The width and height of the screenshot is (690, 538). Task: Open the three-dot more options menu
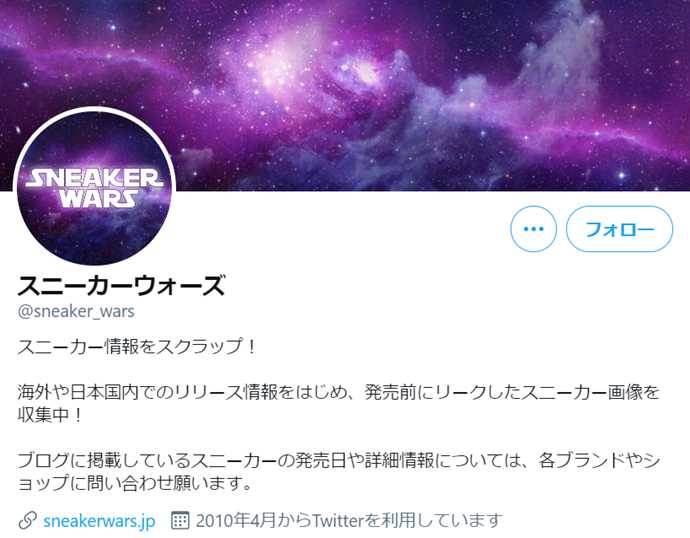[533, 229]
